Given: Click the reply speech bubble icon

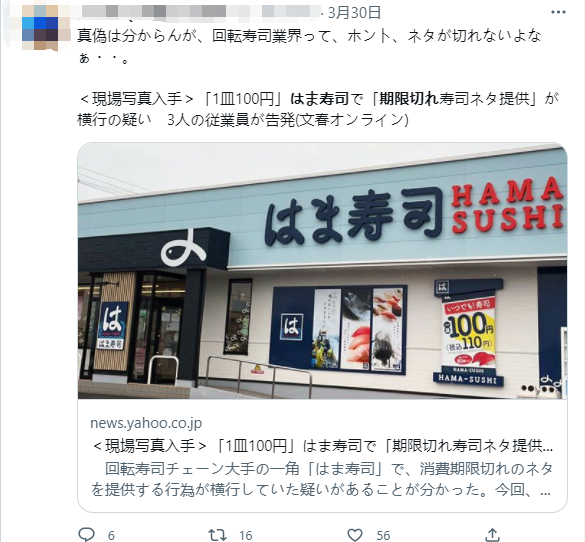Looking at the screenshot, I should coord(87,535).
